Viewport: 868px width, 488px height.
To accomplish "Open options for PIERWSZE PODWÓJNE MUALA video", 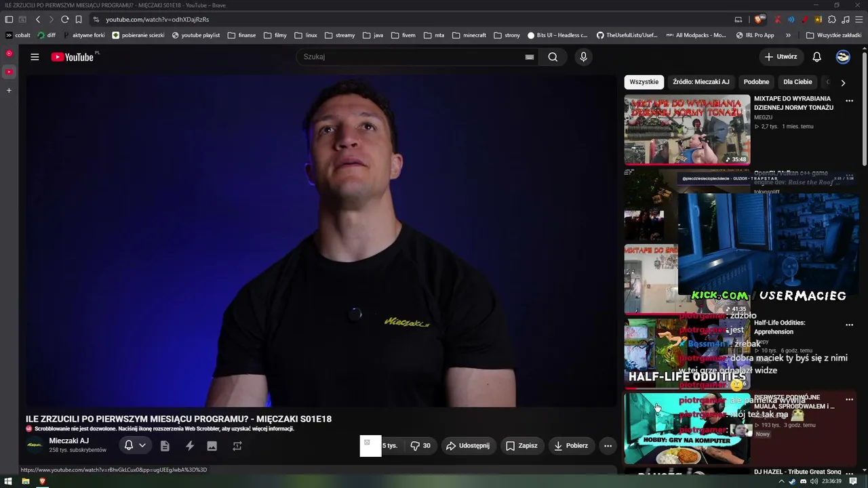I will tap(849, 400).
